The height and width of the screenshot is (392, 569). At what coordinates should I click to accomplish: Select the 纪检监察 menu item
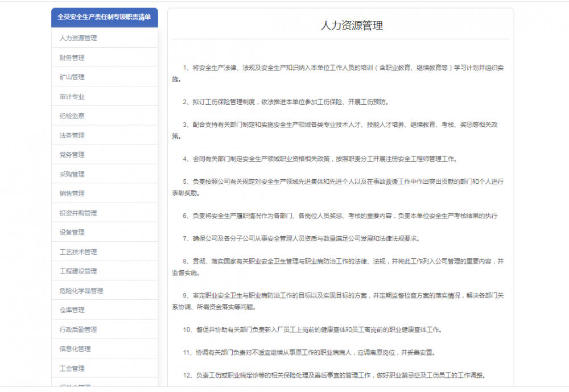[x=105, y=116]
